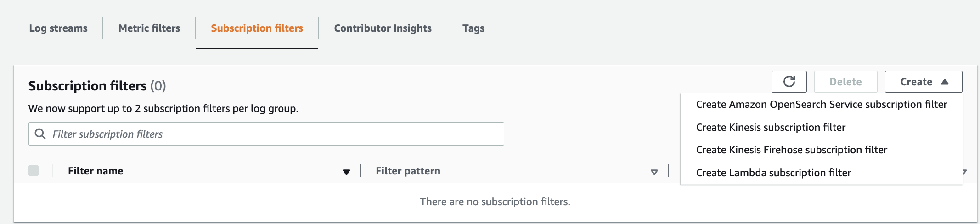Select the Subscription filters tab
Image resolution: width=980 pixels, height=224 pixels.
(257, 28)
